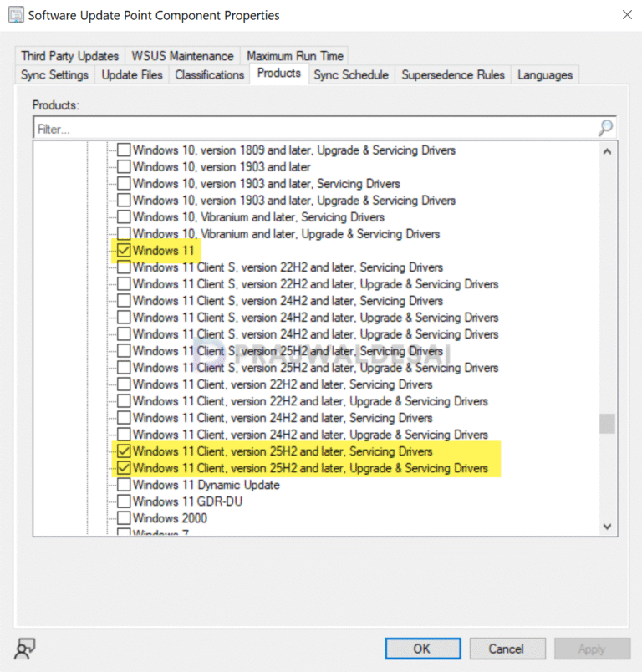642x672 pixels.
Task: Open the Maximum Run Time tab
Action: point(295,56)
